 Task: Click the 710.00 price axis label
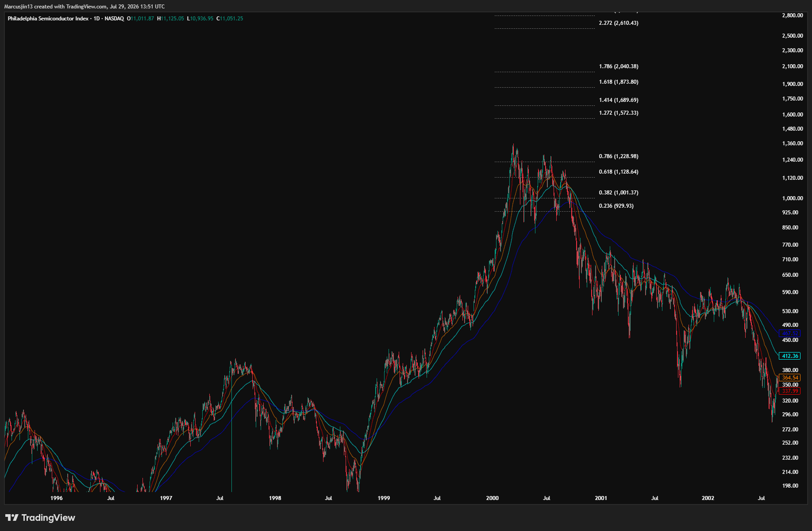[790, 260]
